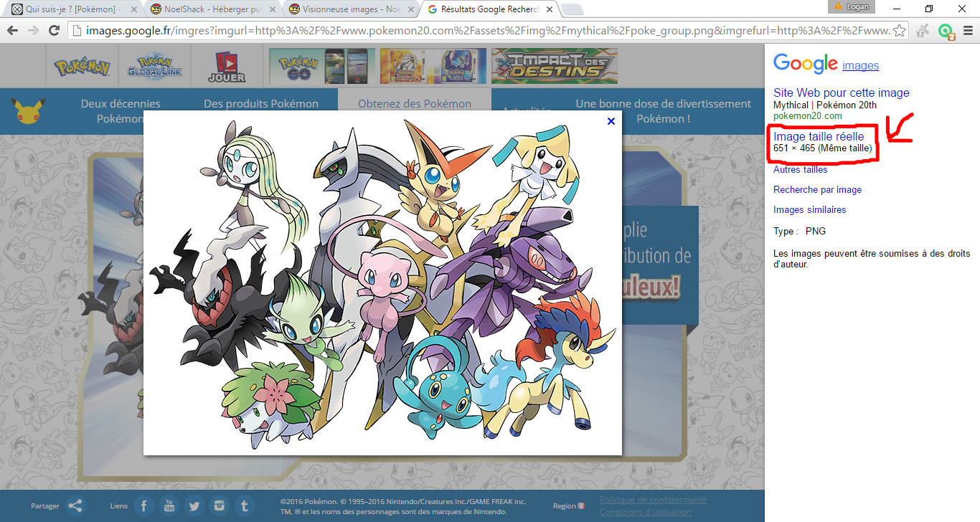Open the Pokémon Sun and Moon banner
The width and height of the screenshot is (980, 522).
[x=433, y=66]
